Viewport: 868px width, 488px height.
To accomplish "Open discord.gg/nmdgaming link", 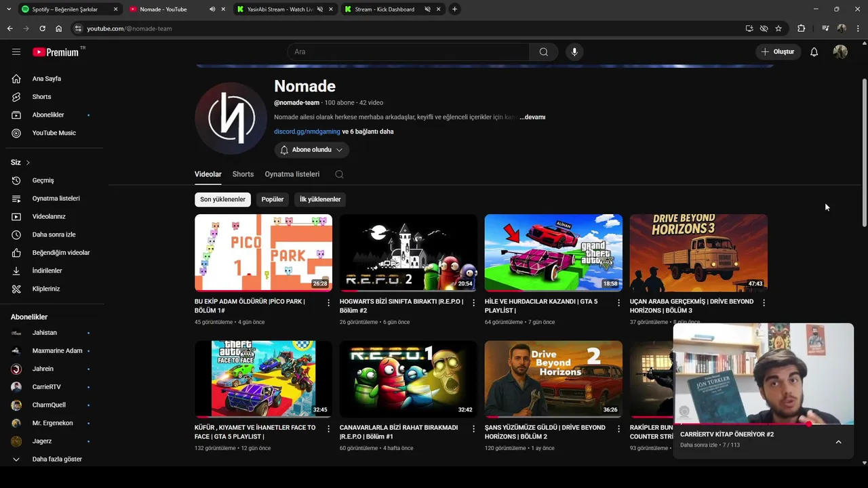I will tap(307, 131).
